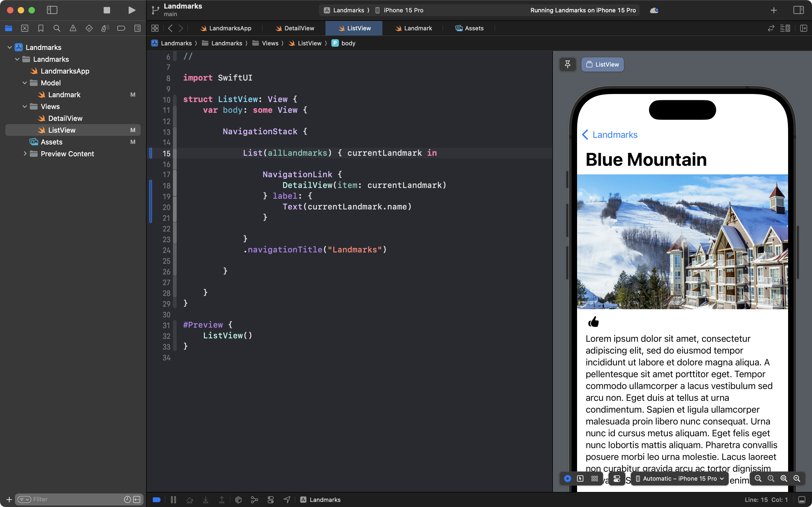
Task: Toggle device settings in canvas toolbar
Action: point(617,479)
